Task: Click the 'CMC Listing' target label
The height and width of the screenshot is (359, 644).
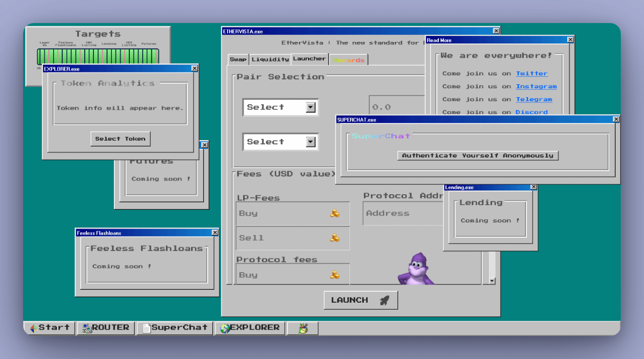Action: pos(89,44)
